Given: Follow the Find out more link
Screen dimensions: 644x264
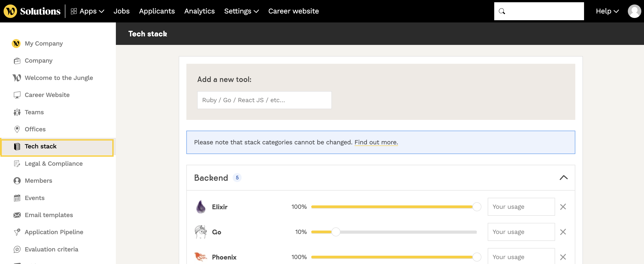Looking at the screenshot, I should [376, 142].
